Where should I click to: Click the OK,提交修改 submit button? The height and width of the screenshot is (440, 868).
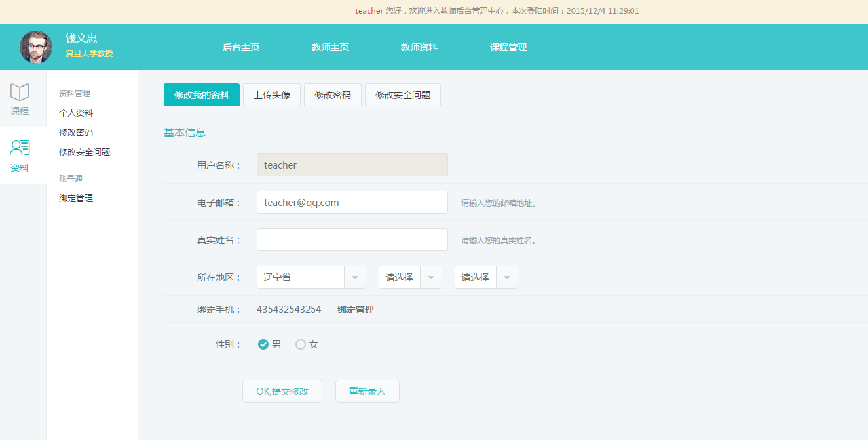(282, 391)
